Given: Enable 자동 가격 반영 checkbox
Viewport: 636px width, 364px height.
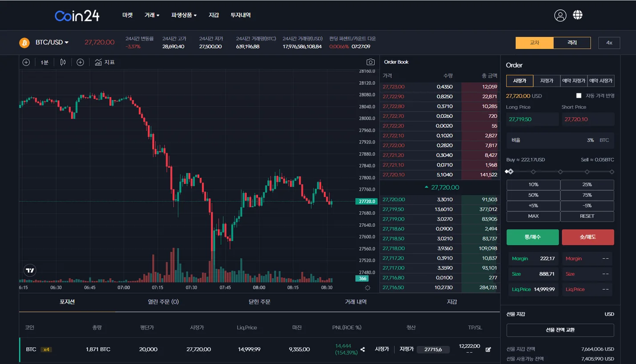Looking at the screenshot, I should (579, 96).
